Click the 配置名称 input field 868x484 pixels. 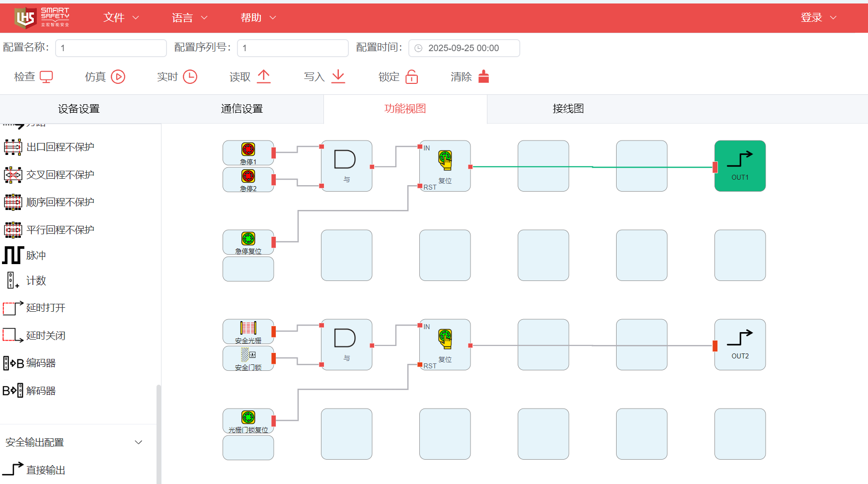pyautogui.click(x=111, y=48)
